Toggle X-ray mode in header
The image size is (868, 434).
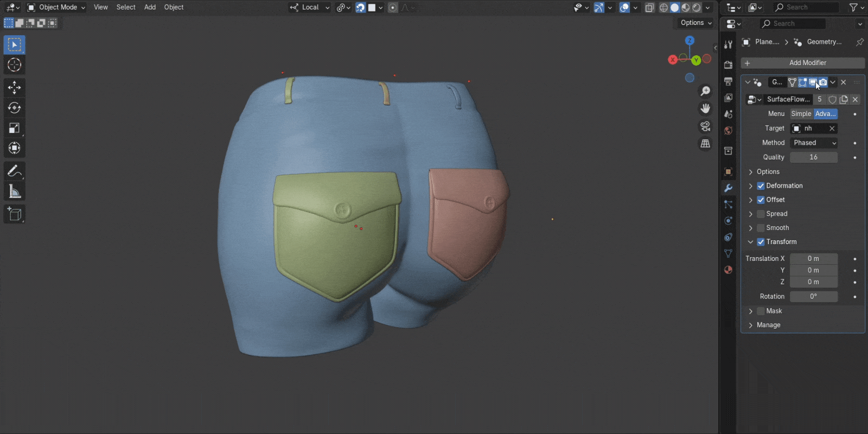click(649, 8)
